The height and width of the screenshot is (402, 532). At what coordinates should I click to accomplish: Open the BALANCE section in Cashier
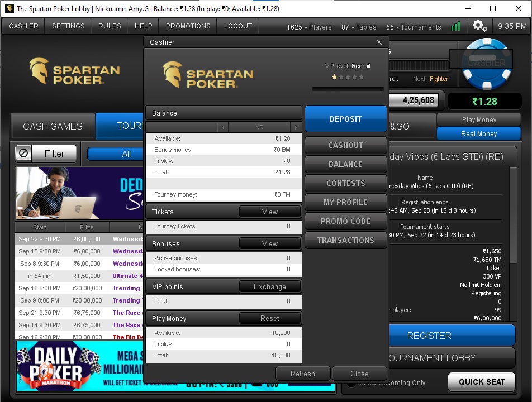(346, 164)
